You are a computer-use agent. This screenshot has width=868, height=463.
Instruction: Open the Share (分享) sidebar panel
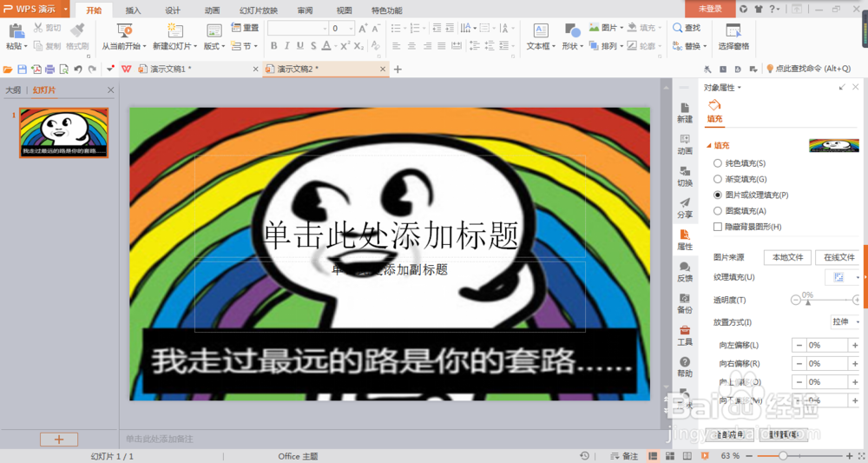[x=685, y=208]
